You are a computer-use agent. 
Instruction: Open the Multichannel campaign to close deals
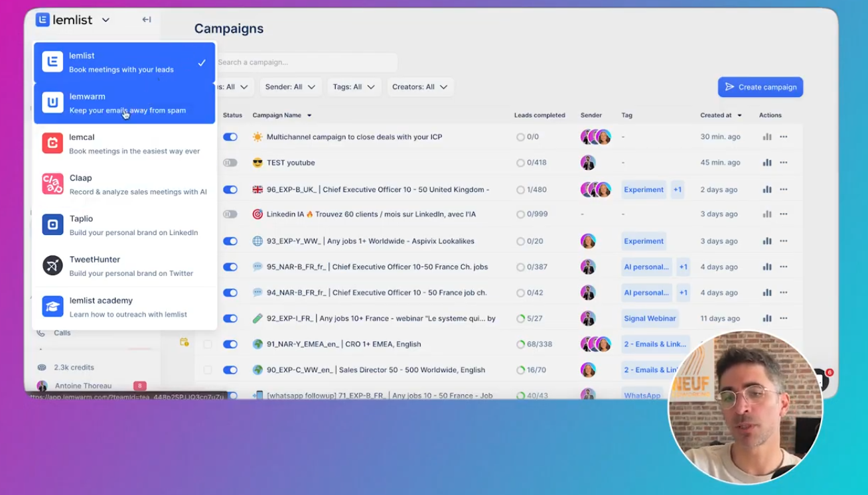pos(354,137)
